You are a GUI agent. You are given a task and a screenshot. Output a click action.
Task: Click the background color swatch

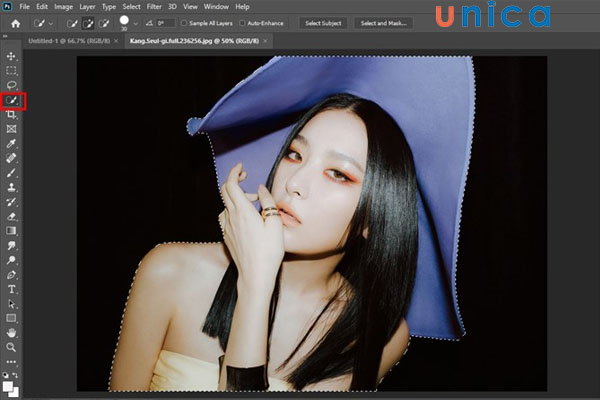click(x=16, y=392)
